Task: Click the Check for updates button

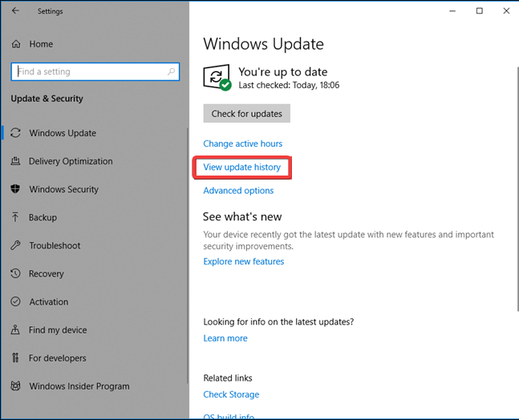Action: point(246,114)
